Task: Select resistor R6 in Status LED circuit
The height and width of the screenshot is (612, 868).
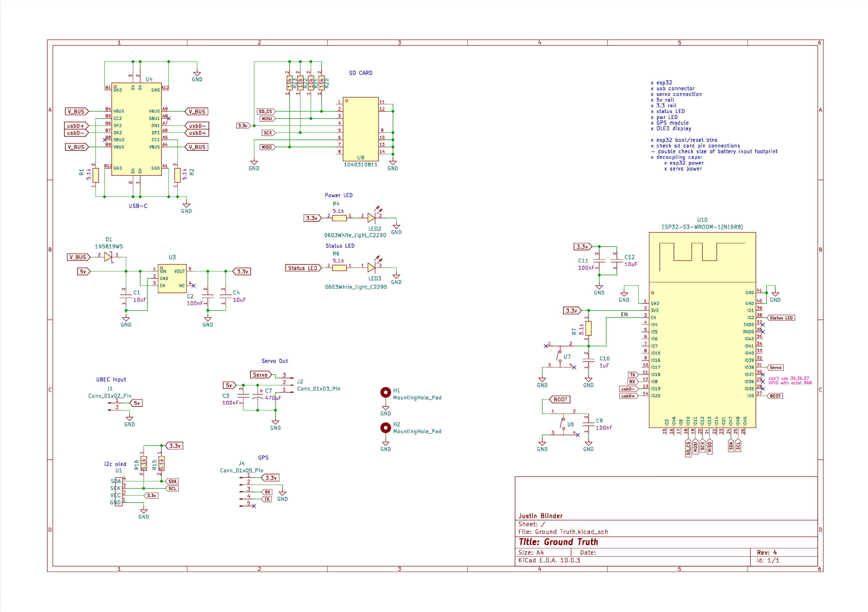Action: 339,268
